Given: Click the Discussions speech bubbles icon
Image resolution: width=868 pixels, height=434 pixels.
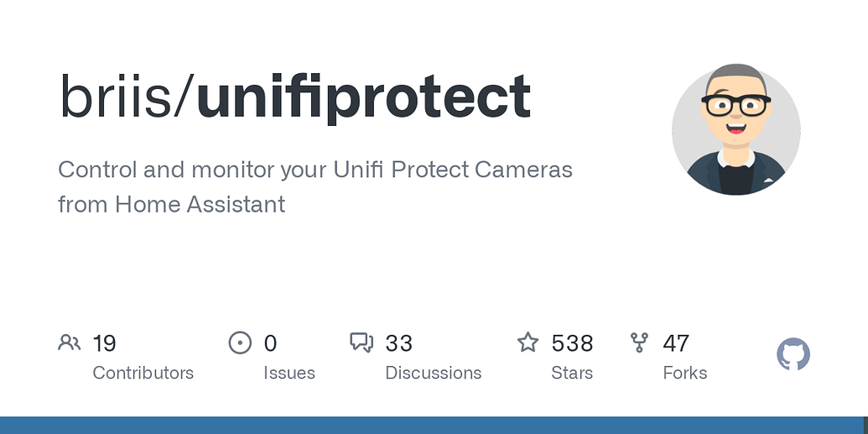Looking at the screenshot, I should point(361,342).
